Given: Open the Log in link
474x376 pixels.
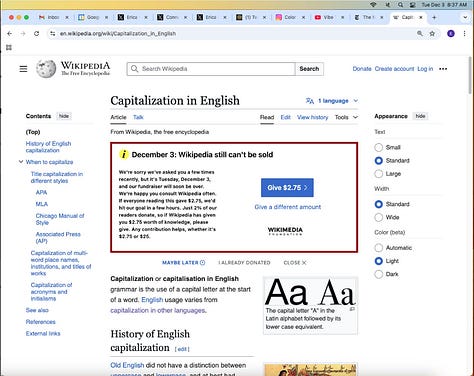Looking at the screenshot, I should [x=425, y=69].
